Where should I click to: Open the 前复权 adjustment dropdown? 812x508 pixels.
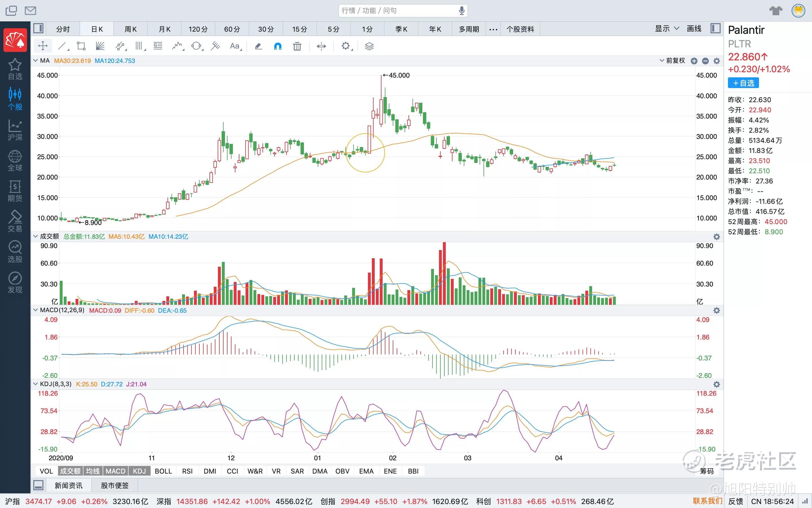pos(672,60)
